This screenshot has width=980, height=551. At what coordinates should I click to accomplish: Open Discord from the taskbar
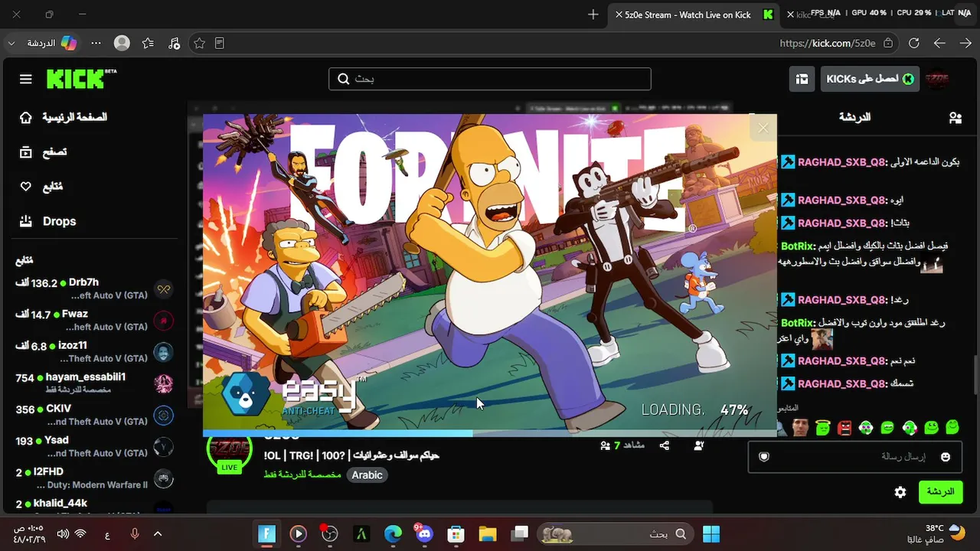click(423, 534)
